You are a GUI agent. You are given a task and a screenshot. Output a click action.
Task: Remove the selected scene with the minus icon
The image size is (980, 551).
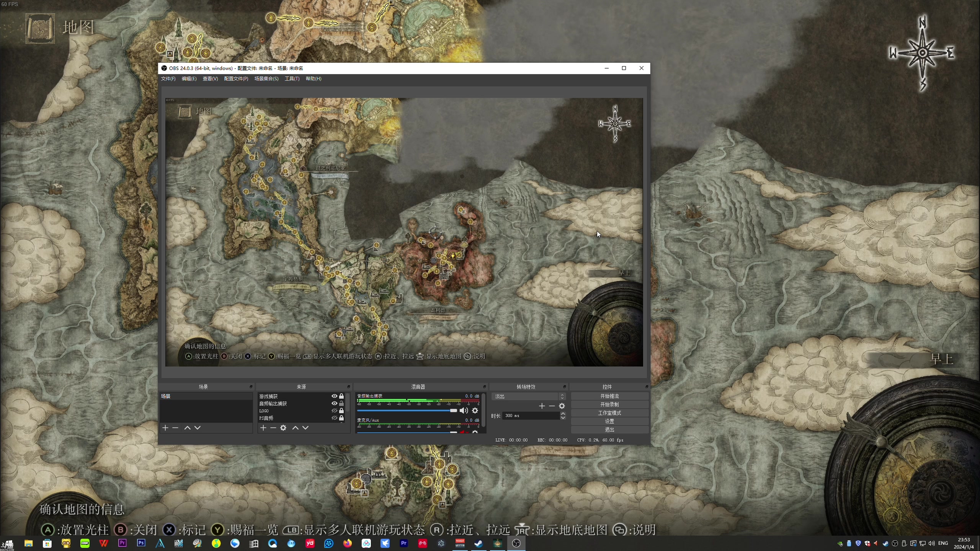pyautogui.click(x=175, y=428)
